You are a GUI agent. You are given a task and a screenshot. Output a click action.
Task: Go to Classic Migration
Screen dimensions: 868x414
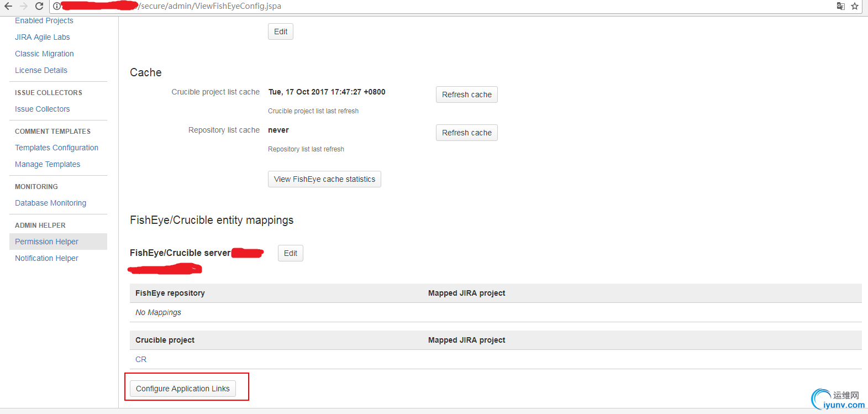(x=44, y=54)
